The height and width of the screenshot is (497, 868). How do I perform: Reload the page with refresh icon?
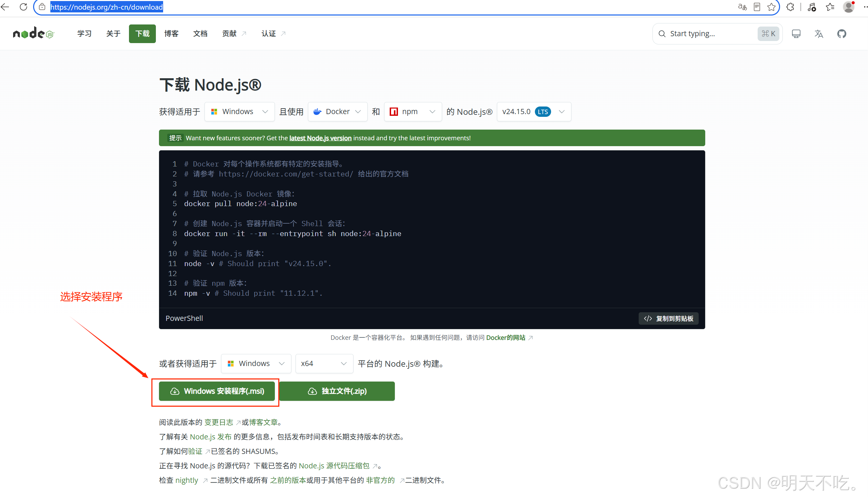coord(23,7)
